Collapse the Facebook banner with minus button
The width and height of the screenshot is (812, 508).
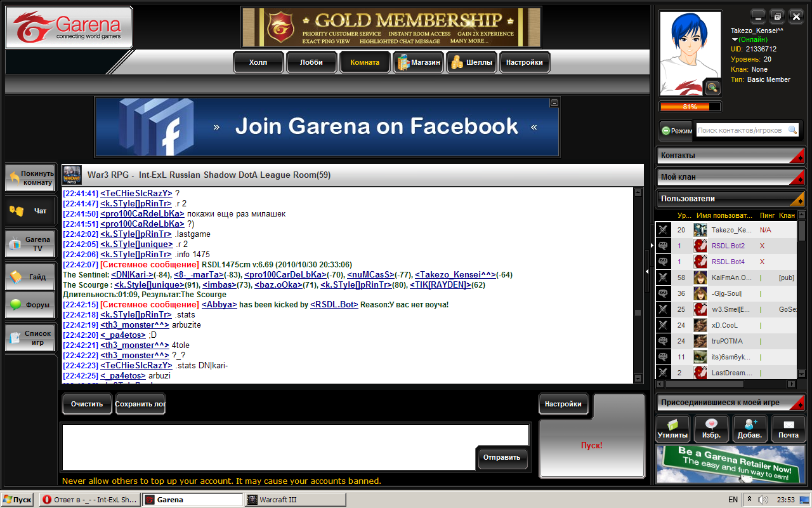pyautogui.click(x=554, y=102)
